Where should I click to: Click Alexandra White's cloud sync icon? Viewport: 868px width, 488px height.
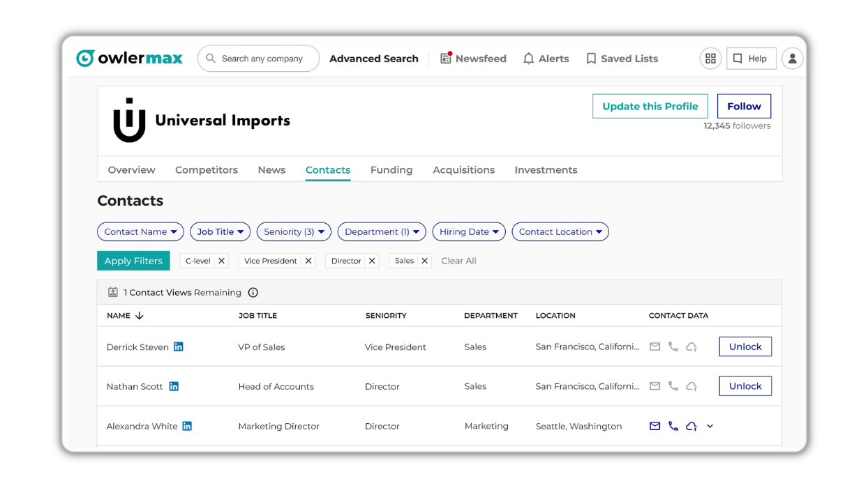(691, 426)
